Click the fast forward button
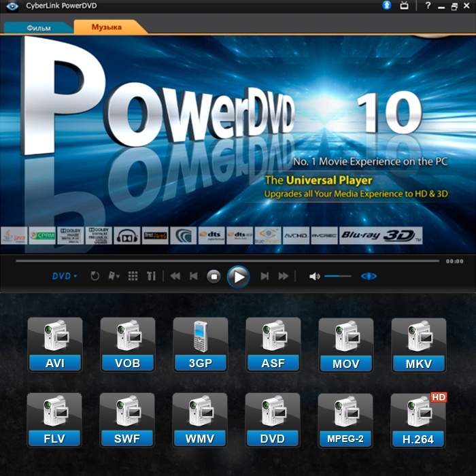 pyautogui.click(x=284, y=276)
